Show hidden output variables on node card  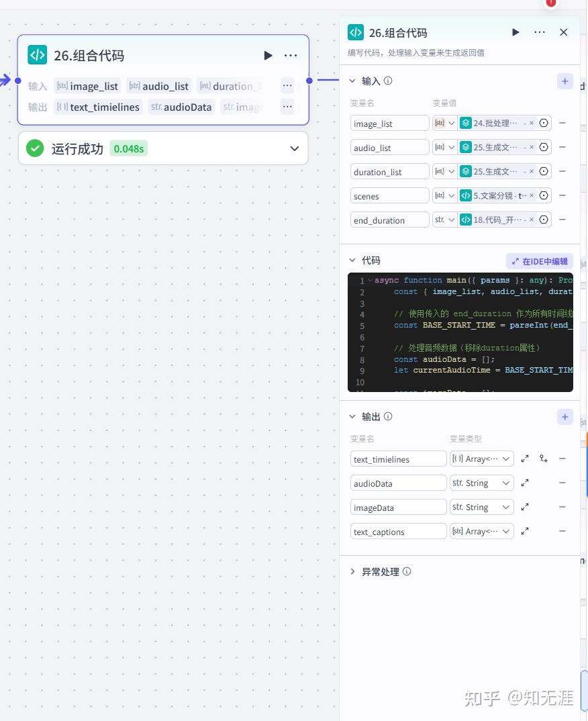click(287, 107)
